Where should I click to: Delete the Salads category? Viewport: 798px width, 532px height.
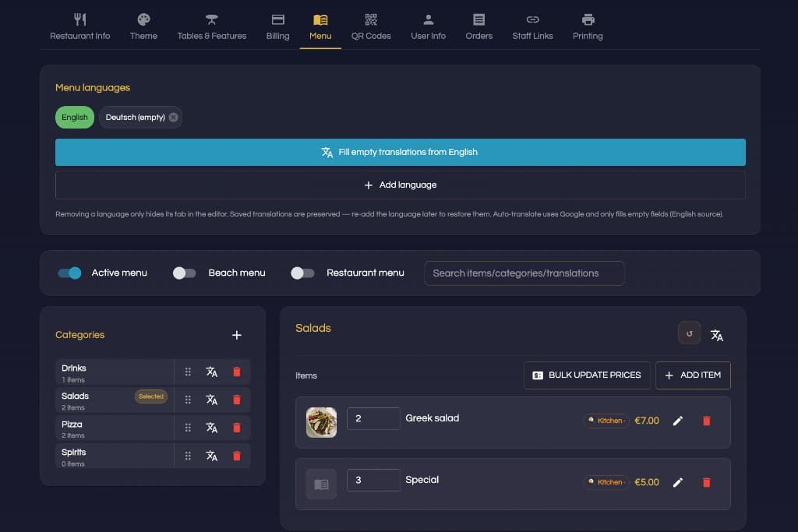(x=237, y=400)
